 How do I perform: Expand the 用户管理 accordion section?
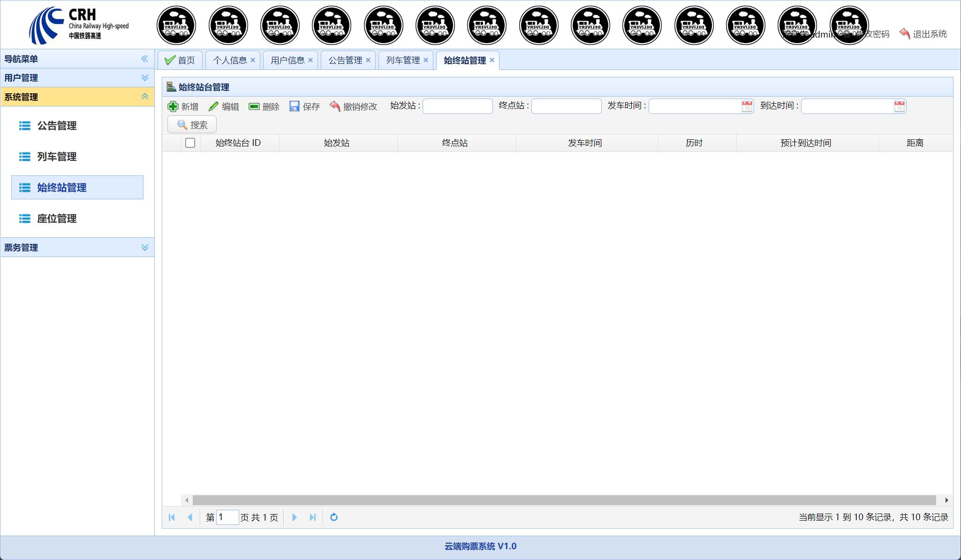tap(145, 78)
